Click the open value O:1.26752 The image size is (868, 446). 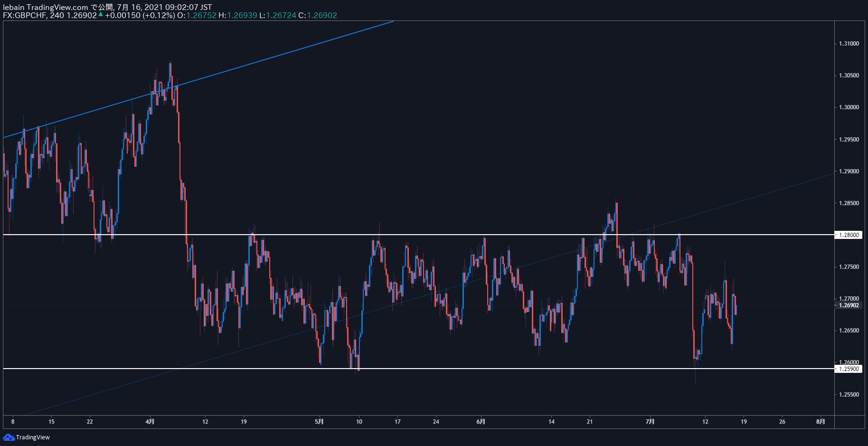coord(197,15)
